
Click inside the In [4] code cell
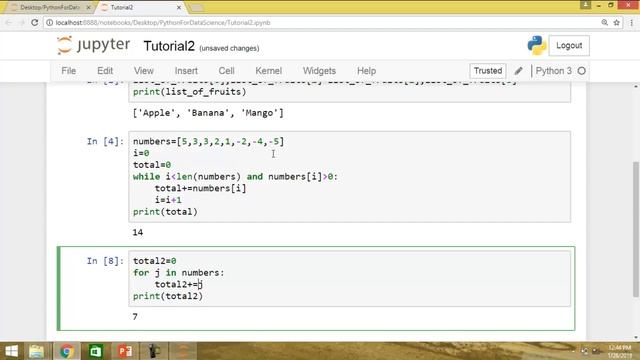(x=349, y=177)
